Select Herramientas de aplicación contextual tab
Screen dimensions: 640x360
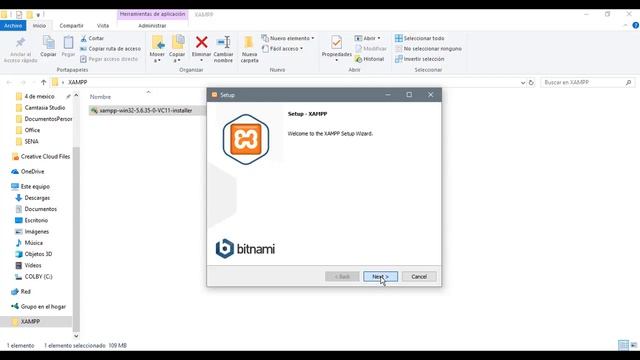[152, 14]
